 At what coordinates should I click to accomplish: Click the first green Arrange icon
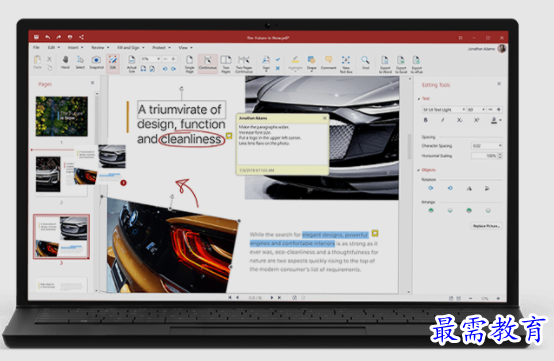click(x=431, y=211)
